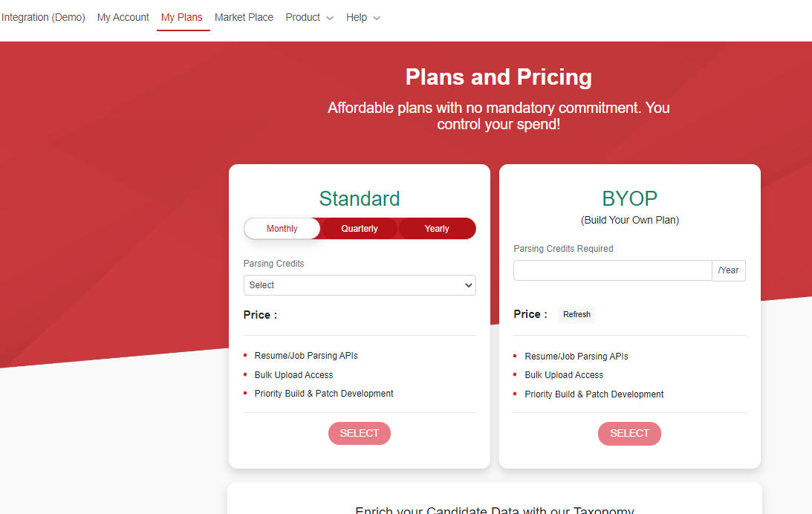Click the chevron beside Product
This screenshot has width=812, height=514.
coord(330,18)
